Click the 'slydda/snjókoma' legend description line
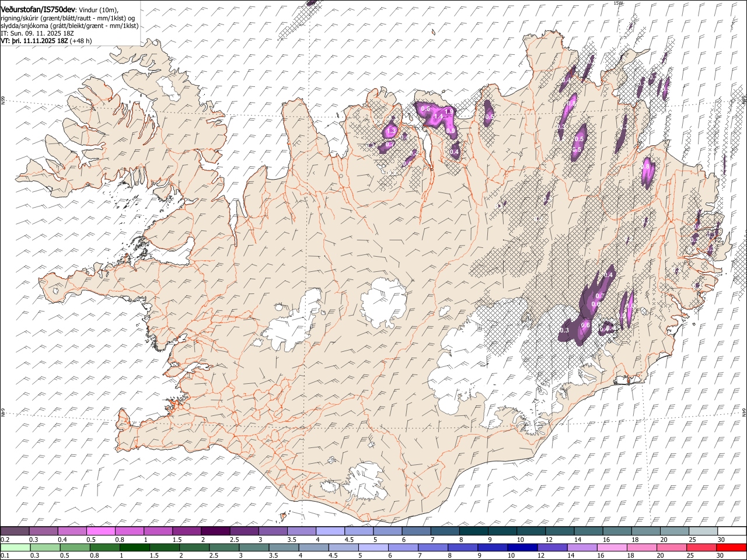This screenshot has height=560, width=747. click(x=69, y=26)
